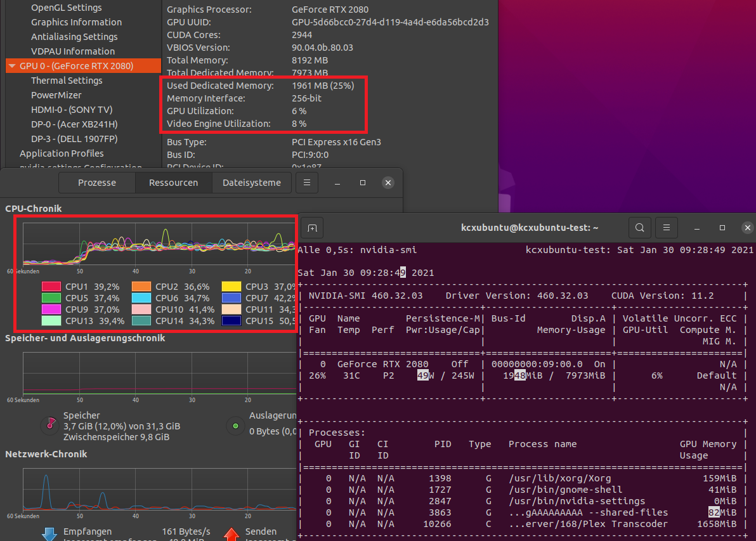Click the GPU Utilization 6 % value
The height and width of the screenshot is (541, 756).
coord(299,111)
